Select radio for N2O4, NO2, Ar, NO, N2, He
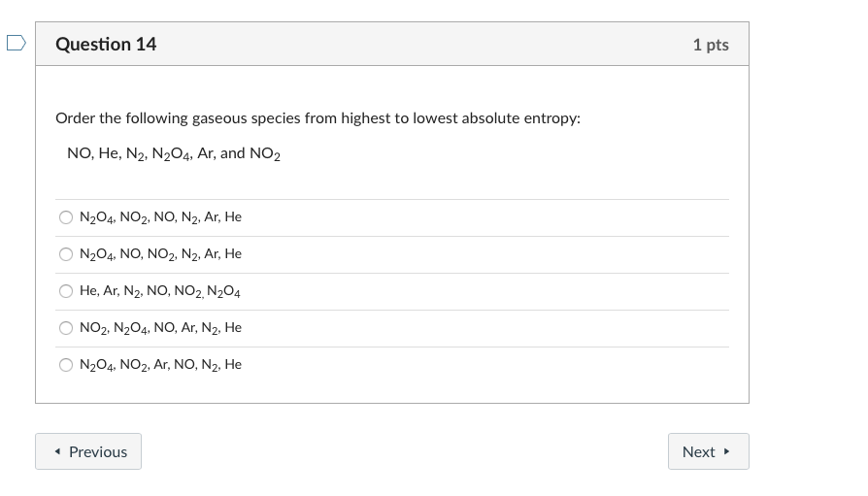 (x=66, y=365)
